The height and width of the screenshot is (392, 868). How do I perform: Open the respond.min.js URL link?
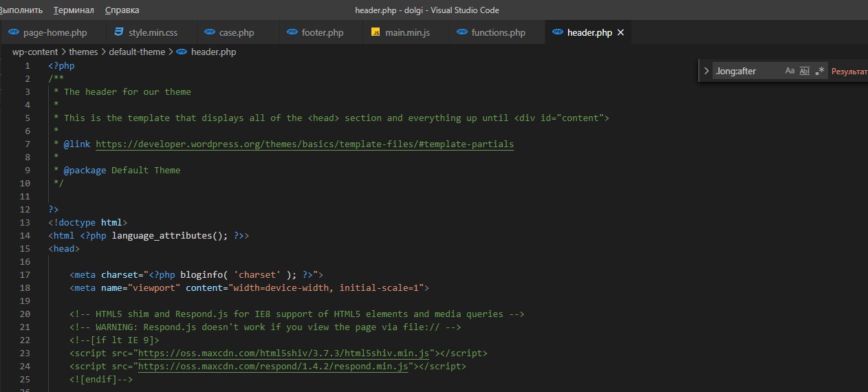[274, 367]
